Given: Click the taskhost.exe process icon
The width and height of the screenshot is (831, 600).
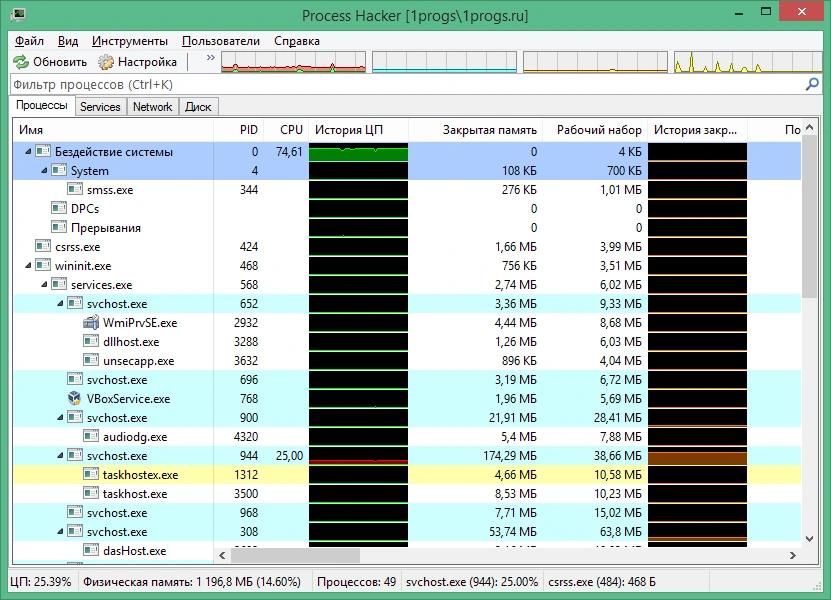Looking at the screenshot, I should [x=91, y=493].
